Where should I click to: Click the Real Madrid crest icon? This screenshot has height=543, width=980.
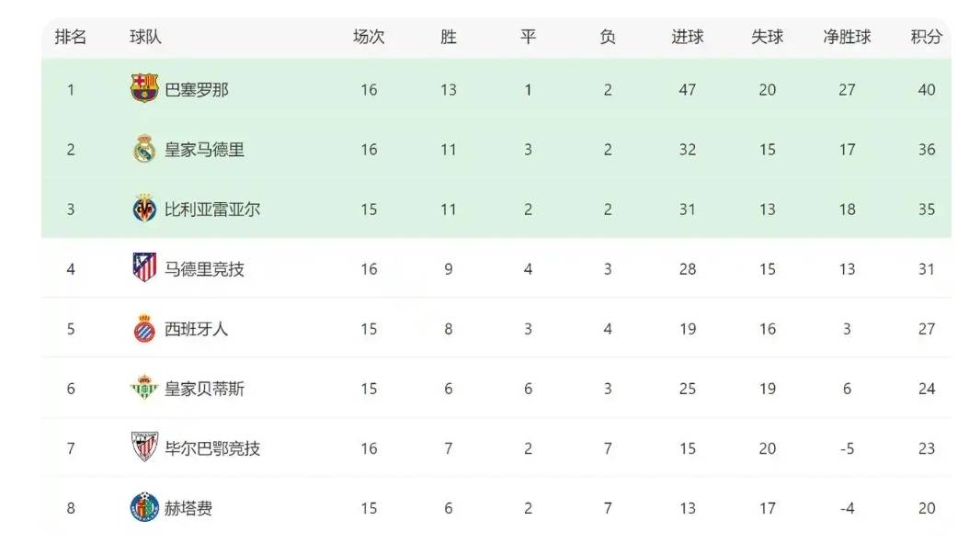(x=144, y=150)
